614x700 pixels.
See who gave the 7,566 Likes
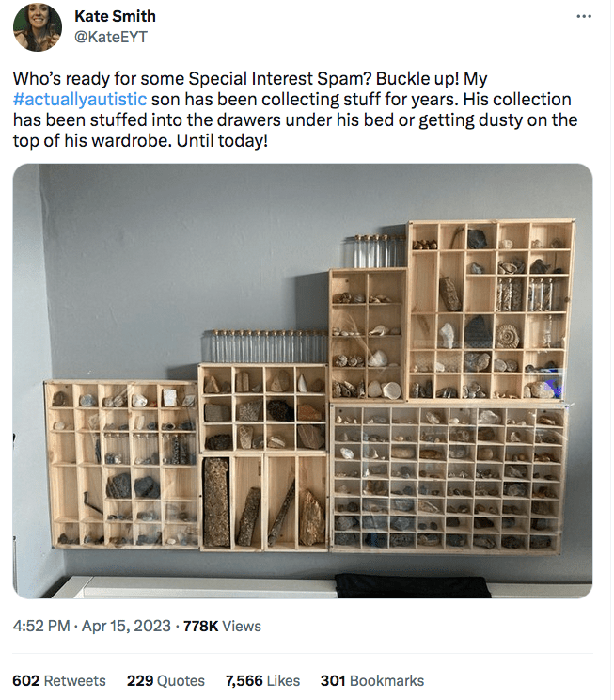tap(263, 680)
